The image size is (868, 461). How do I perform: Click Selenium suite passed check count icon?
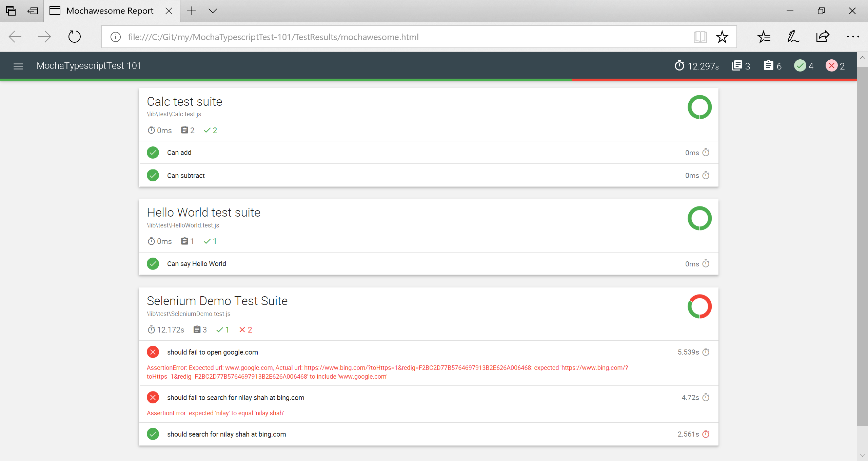(220, 329)
